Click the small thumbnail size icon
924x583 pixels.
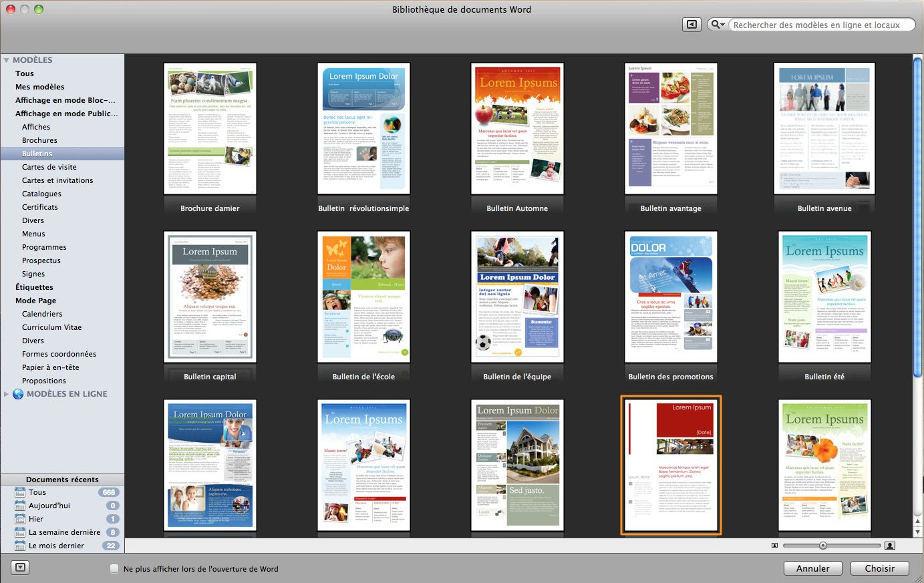[x=774, y=546]
